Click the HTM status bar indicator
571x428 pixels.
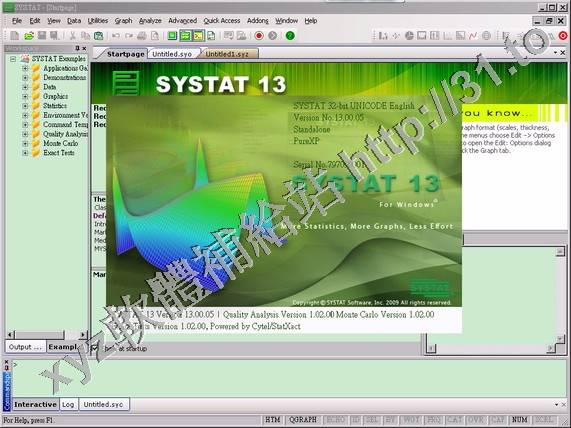pos(272,420)
